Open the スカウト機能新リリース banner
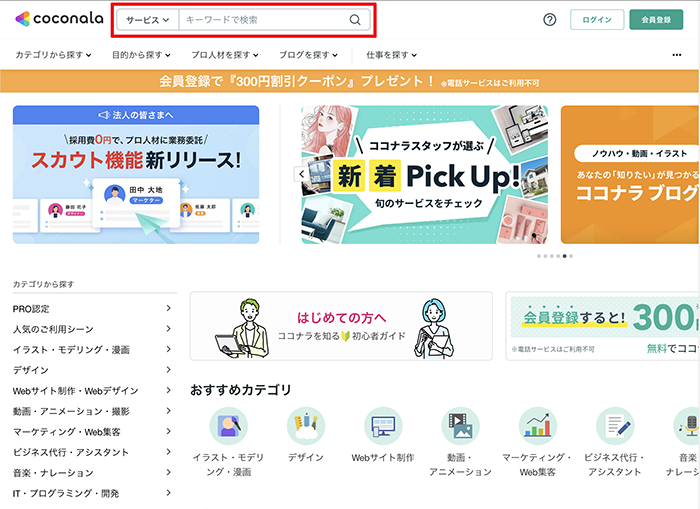Image resolution: width=700 pixels, height=509 pixels. 136,175
